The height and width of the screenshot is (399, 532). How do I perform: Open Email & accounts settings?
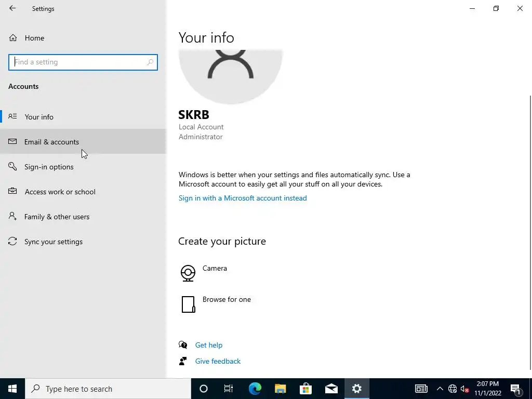coord(83,141)
